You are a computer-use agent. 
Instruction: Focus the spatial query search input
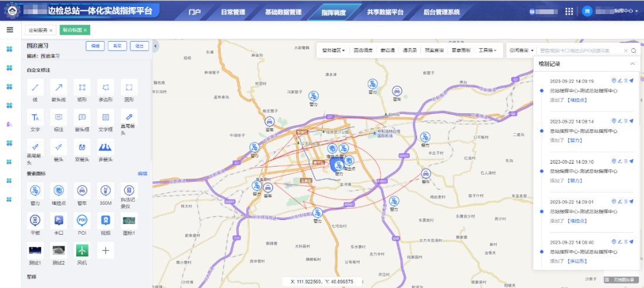tap(579, 50)
